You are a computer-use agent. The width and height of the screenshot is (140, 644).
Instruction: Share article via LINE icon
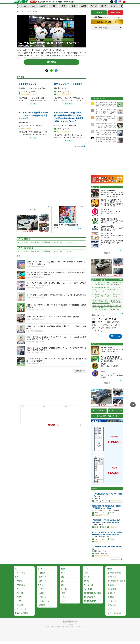(51, 71)
